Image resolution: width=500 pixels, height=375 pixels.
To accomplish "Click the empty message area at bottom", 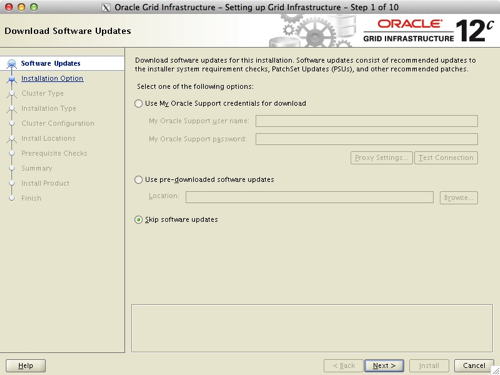I will 312,328.
